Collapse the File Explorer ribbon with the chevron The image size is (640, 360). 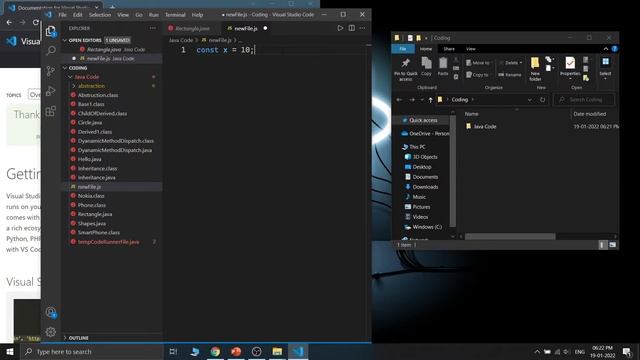tap(606, 49)
